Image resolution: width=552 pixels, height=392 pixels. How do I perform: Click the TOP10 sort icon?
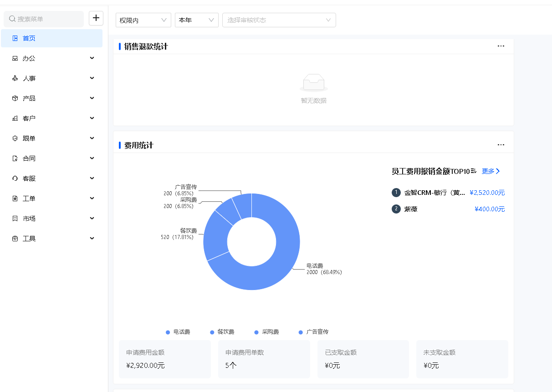(x=473, y=171)
